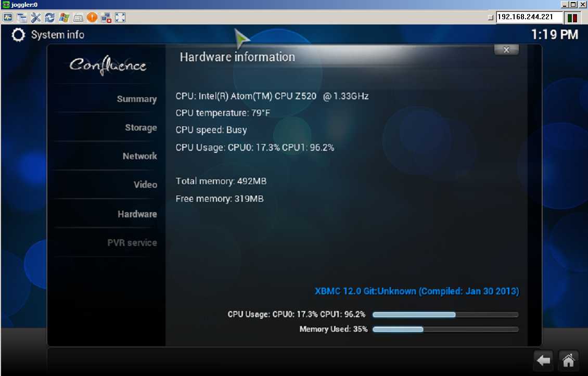Image resolution: width=588 pixels, height=376 pixels.
Task: Switch to the Video section
Action: click(x=145, y=185)
